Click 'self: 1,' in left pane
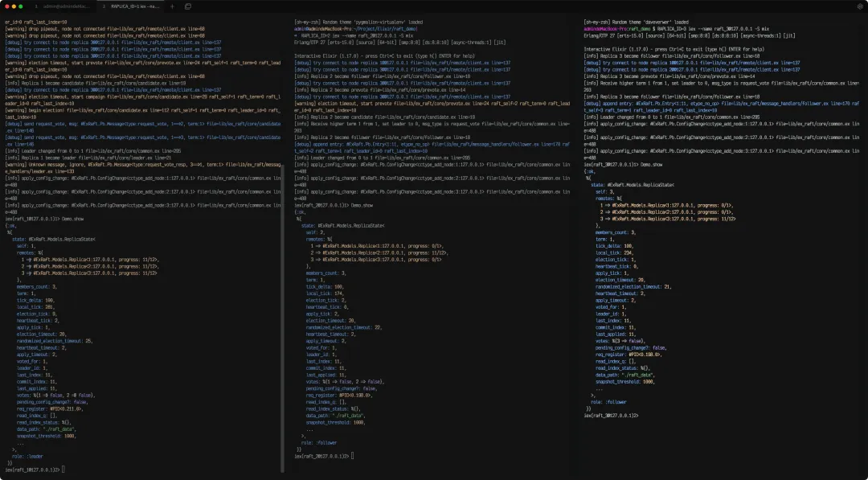 pos(26,246)
